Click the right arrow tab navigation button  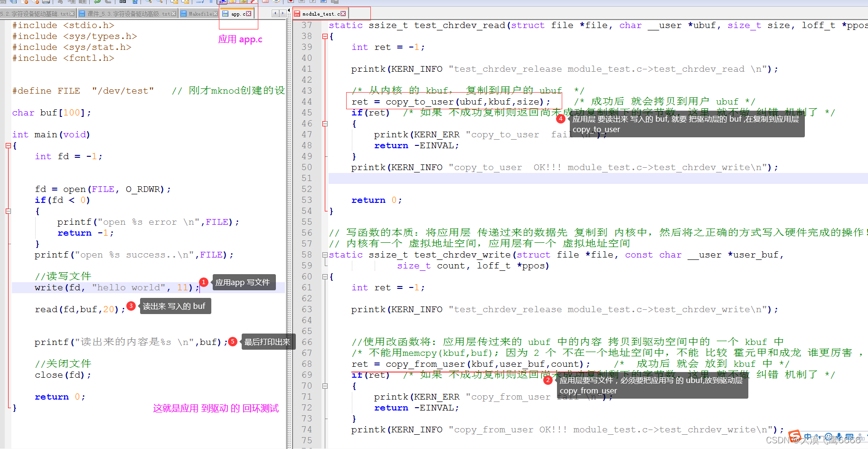tap(283, 14)
